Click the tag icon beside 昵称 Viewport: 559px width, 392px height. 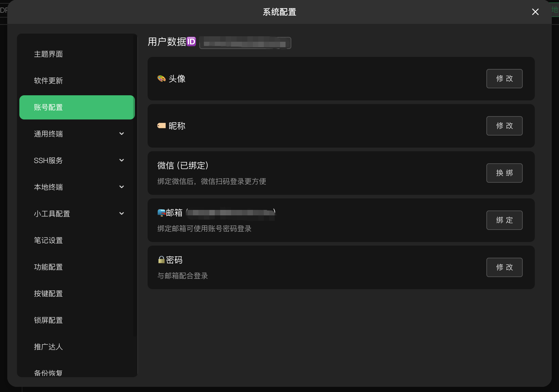162,125
